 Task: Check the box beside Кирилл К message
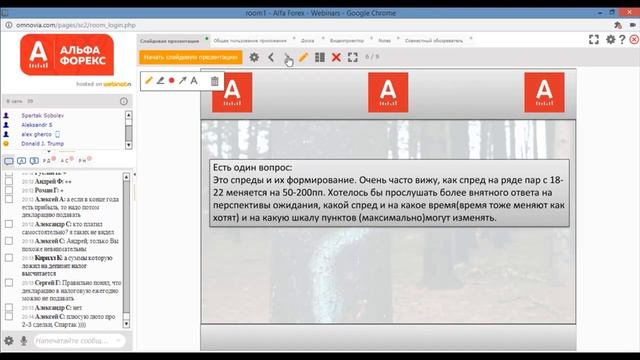click(9, 258)
